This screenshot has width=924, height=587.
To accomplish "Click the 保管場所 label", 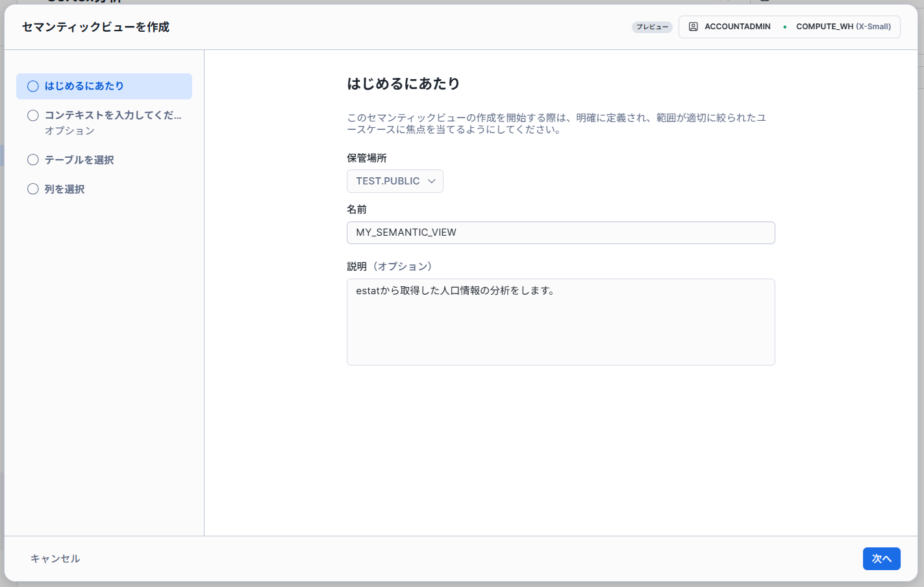I will [367, 158].
